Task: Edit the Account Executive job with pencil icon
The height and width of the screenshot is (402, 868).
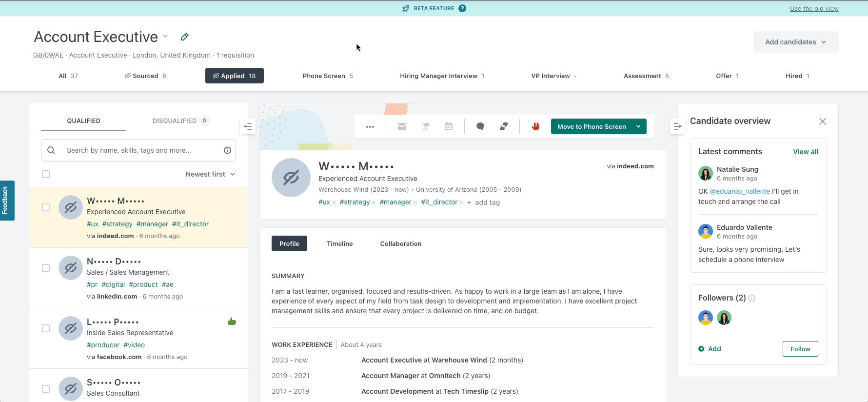Action: point(184,37)
